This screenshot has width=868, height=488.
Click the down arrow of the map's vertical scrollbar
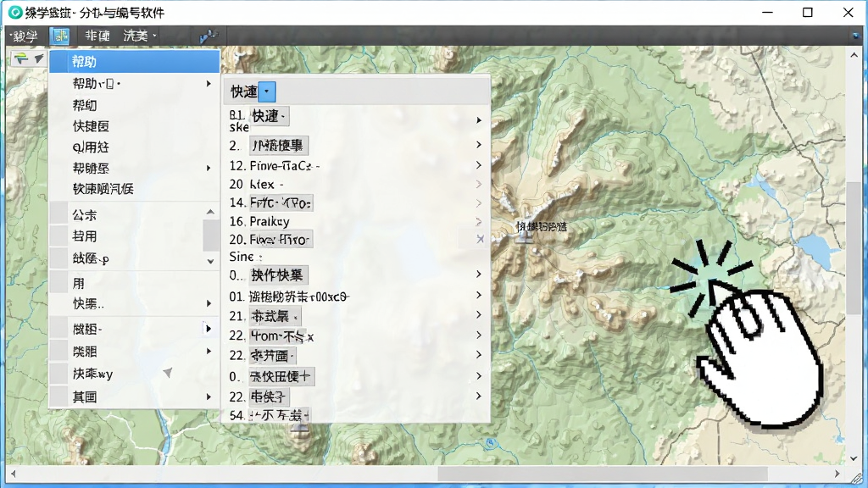(853, 458)
